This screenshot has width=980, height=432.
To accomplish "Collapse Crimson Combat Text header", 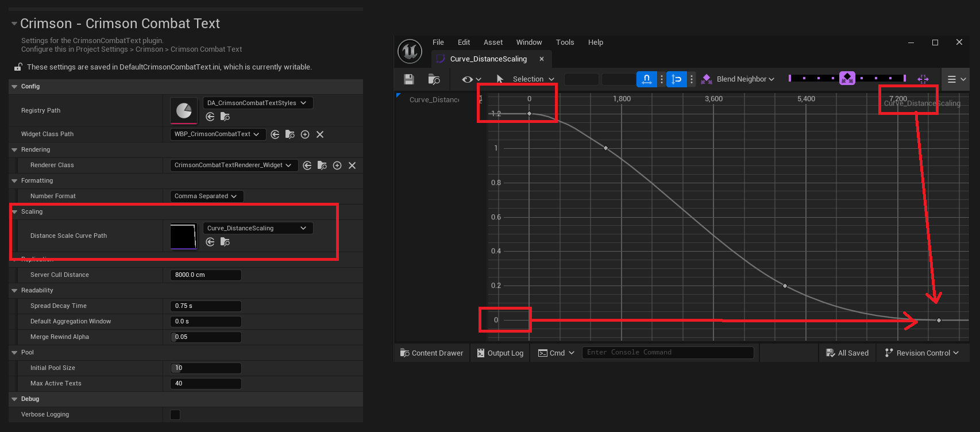I will tap(14, 24).
